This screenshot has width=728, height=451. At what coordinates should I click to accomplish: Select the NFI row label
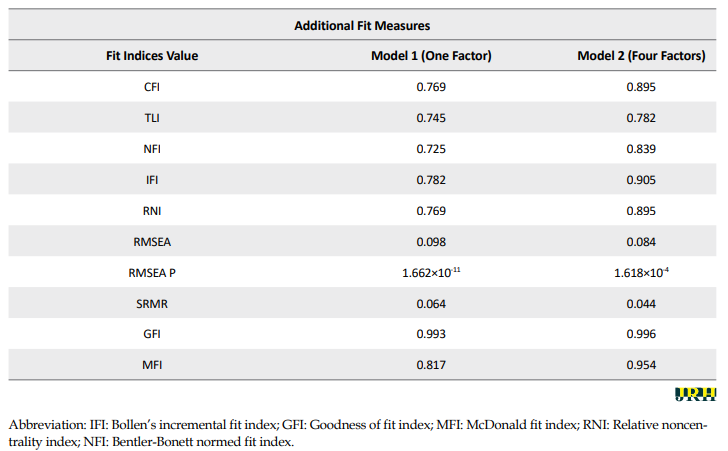click(152, 149)
